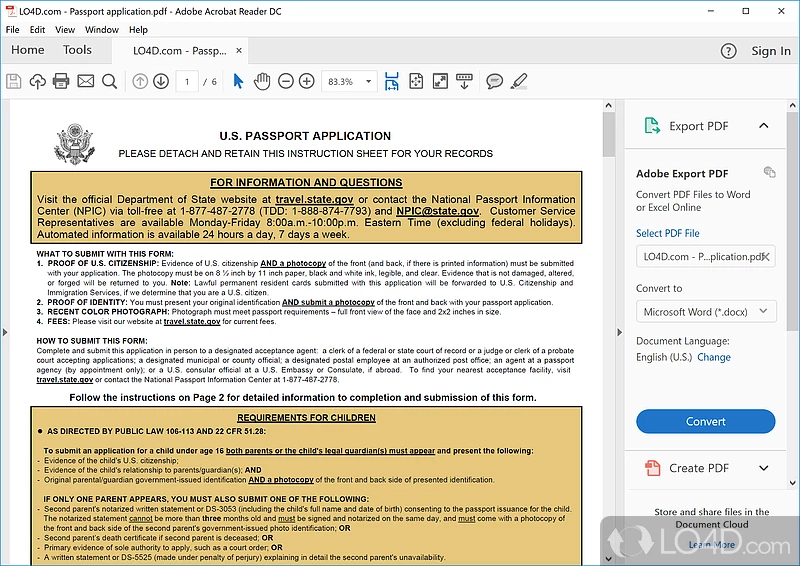
Task: Open the Find text magnifier icon
Action: [x=109, y=81]
